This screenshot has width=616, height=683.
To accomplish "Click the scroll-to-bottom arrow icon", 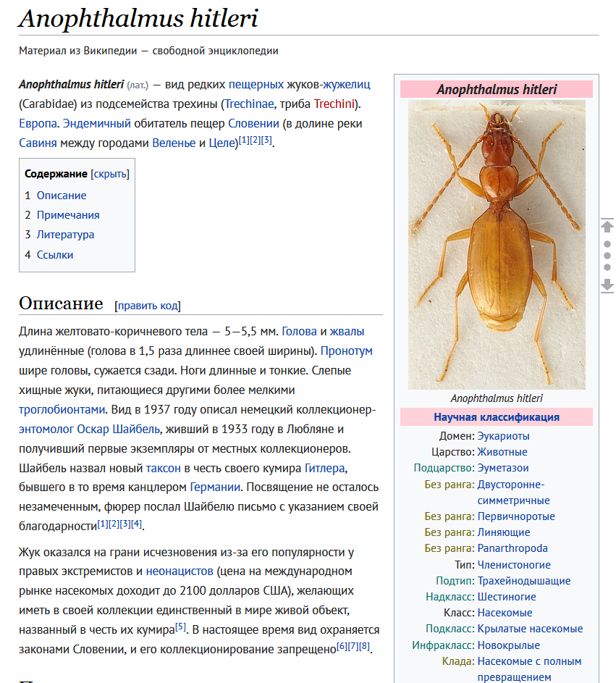I will click(607, 286).
